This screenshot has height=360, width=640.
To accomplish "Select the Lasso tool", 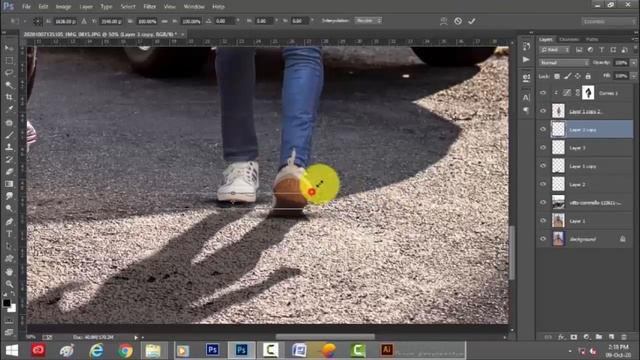I will (9, 73).
